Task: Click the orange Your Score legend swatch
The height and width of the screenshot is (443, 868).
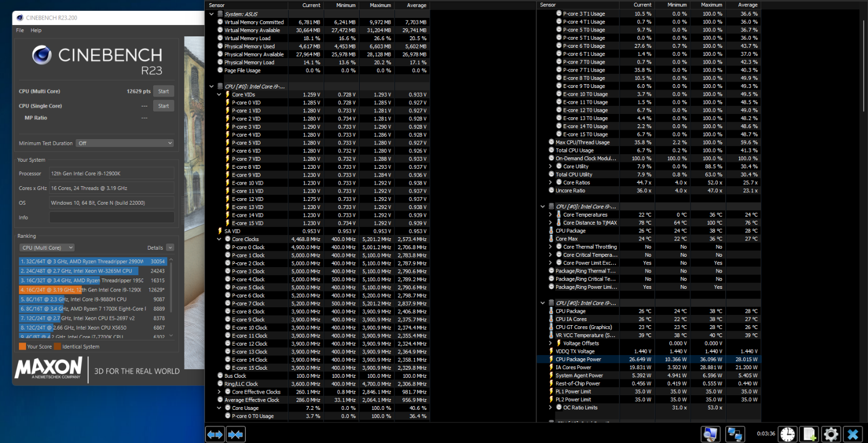Action: [22, 346]
